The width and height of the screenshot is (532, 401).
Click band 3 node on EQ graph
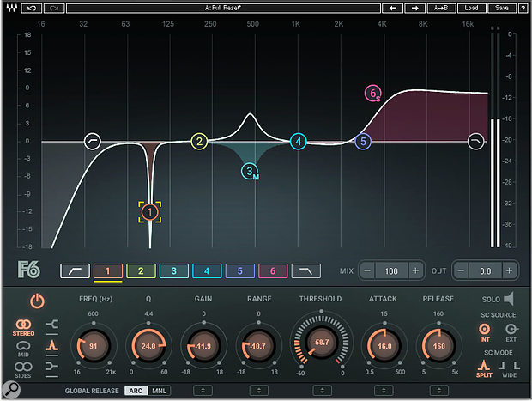point(250,172)
